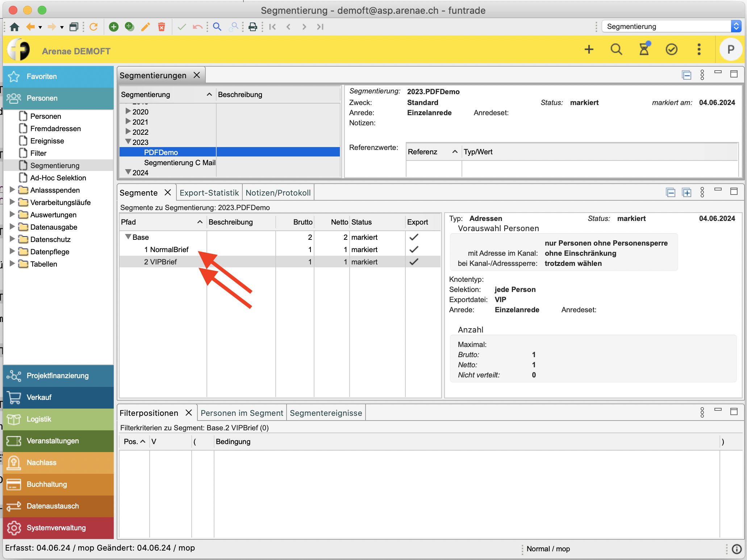Click the home icon in the toolbar
This screenshot has height=560, width=747.
click(14, 27)
